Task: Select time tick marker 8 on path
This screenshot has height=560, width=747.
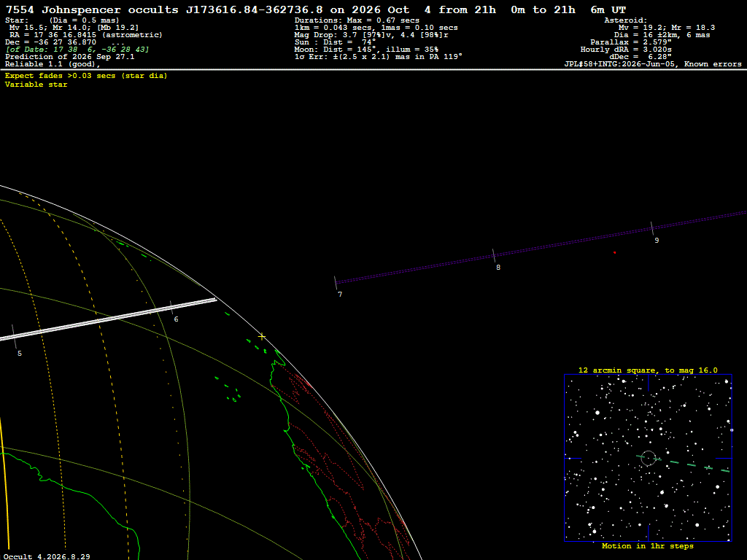Action: tap(494, 255)
